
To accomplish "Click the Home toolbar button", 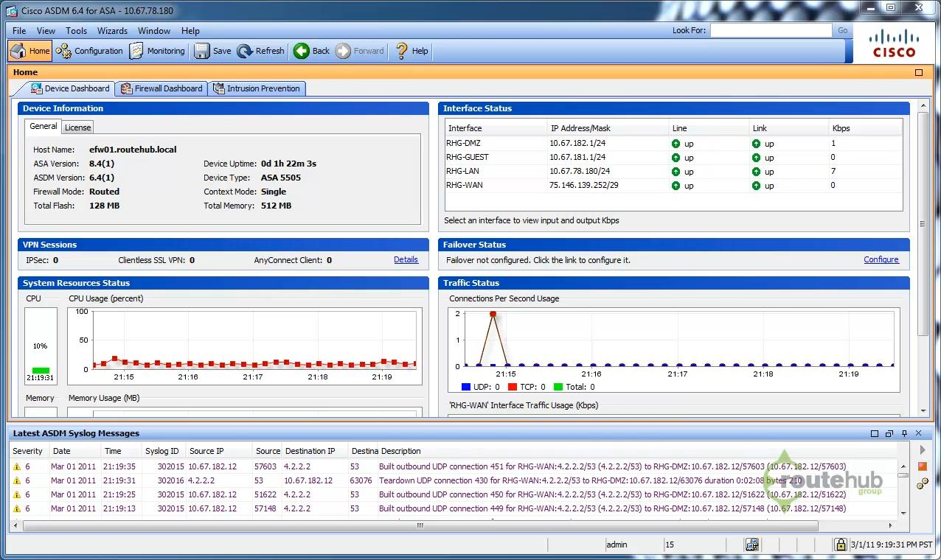I will 30,51.
